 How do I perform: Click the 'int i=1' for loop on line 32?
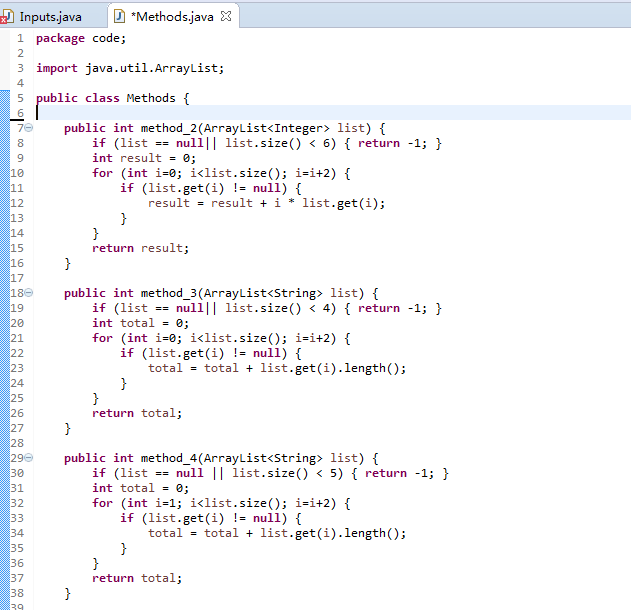221,503
